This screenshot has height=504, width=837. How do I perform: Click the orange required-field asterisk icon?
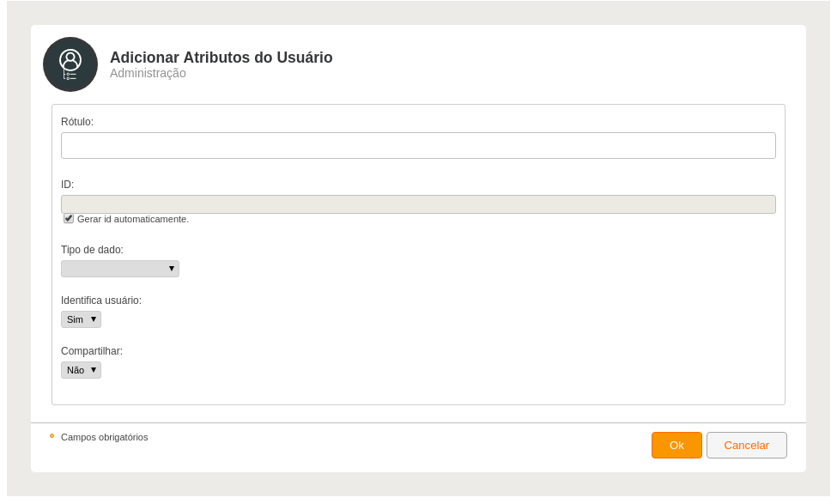[52, 436]
